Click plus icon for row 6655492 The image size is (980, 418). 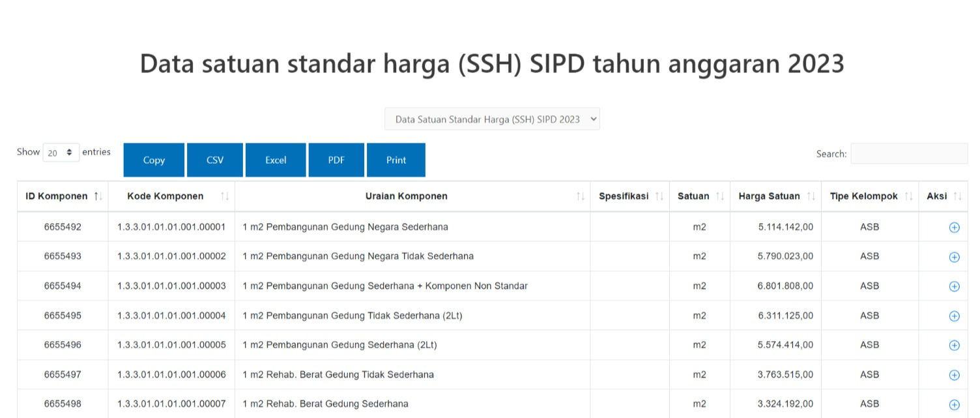pyautogui.click(x=954, y=228)
